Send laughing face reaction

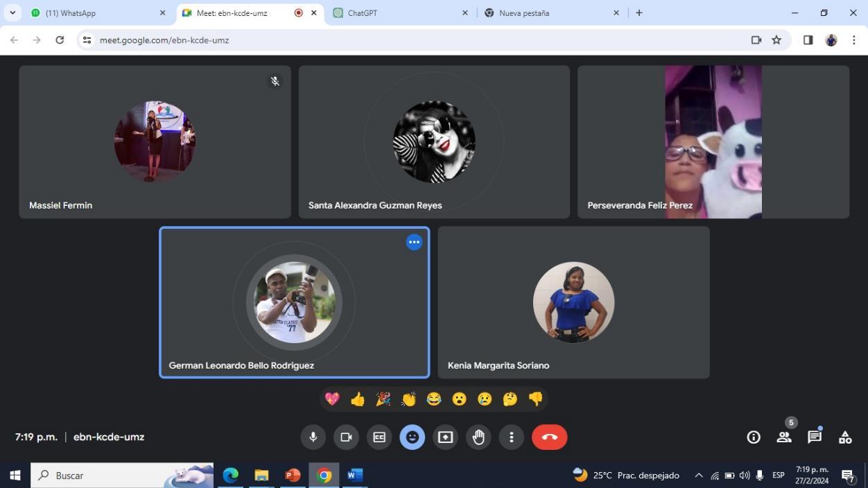click(434, 399)
